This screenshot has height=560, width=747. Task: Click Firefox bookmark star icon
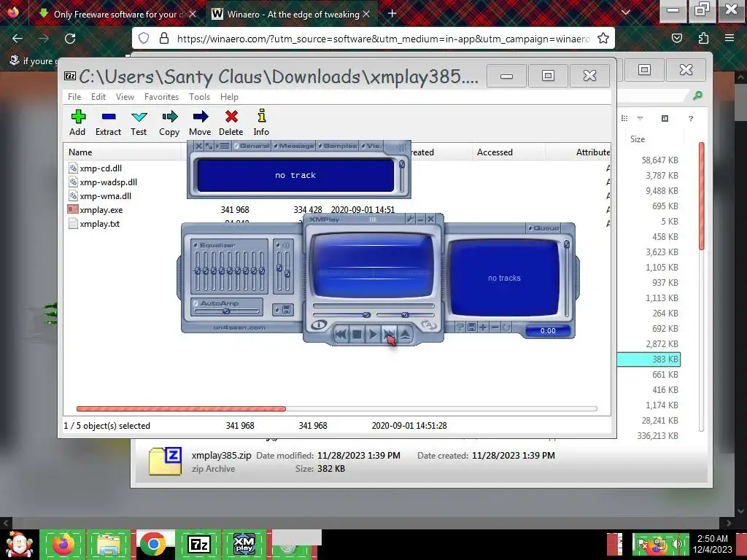603,38
